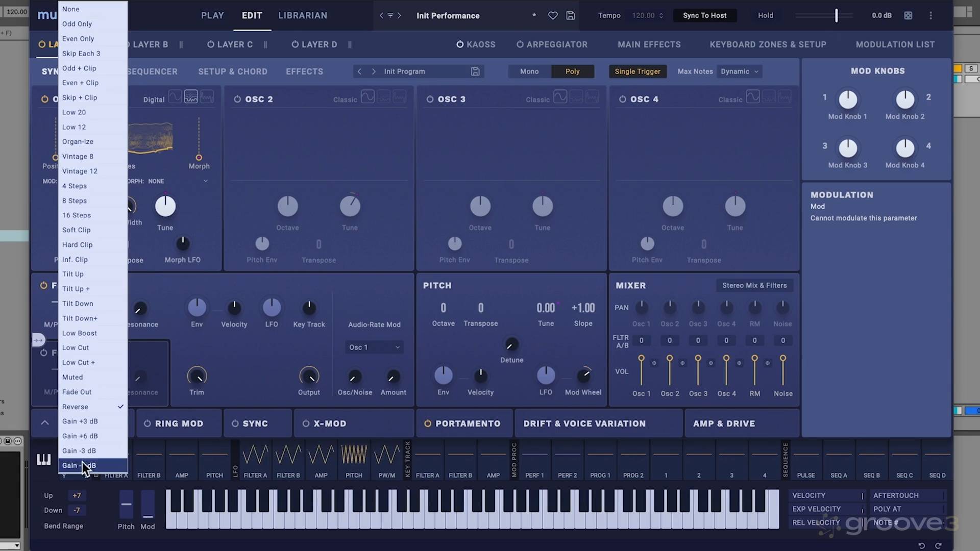The image size is (980, 551).
Task: Click the save performance disk icon
Action: point(571,16)
